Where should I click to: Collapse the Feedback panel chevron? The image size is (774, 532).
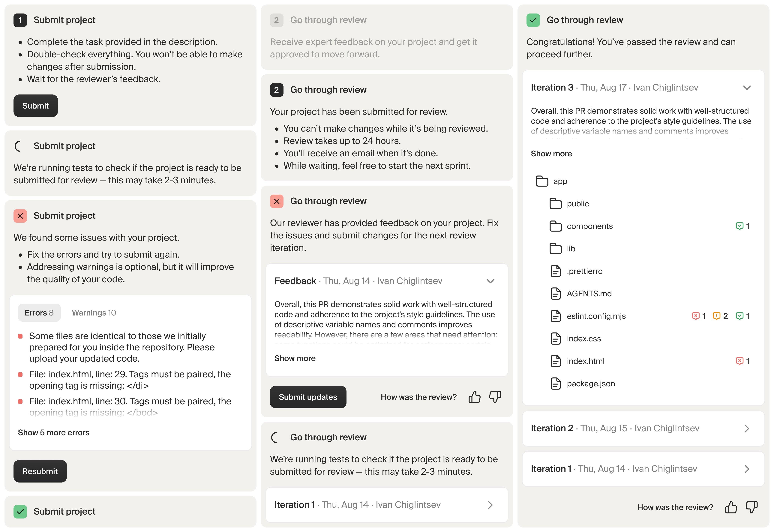pyautogui.click(x=490, y=281)
